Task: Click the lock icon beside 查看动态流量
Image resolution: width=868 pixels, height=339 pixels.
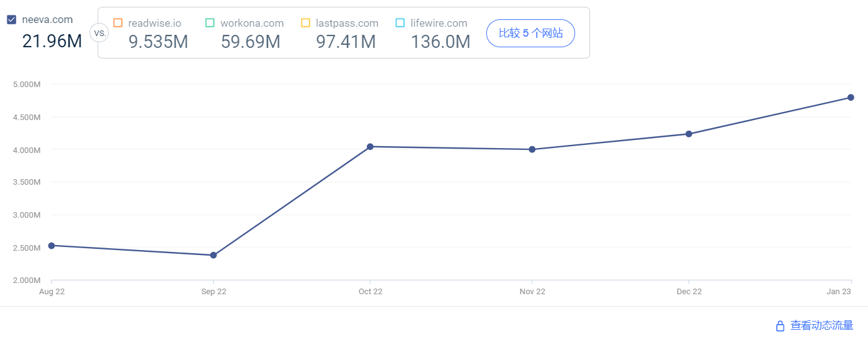Action: [780, 326]
